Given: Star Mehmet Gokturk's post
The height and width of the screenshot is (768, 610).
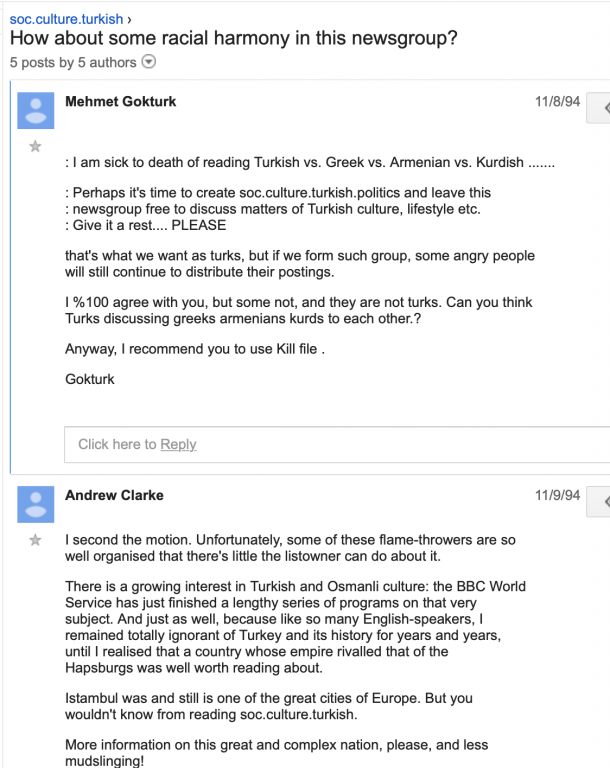Looking at the screenshot, I should [35, 146].
